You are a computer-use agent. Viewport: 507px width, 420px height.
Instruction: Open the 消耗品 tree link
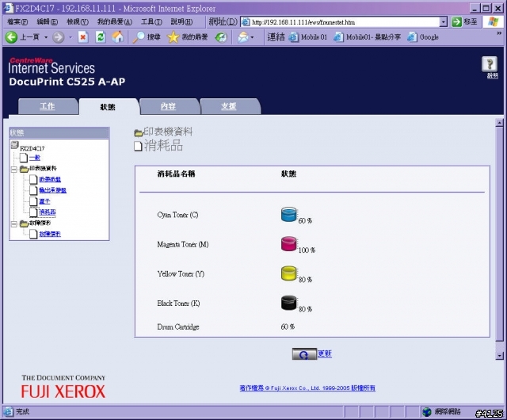pos(48,212)
